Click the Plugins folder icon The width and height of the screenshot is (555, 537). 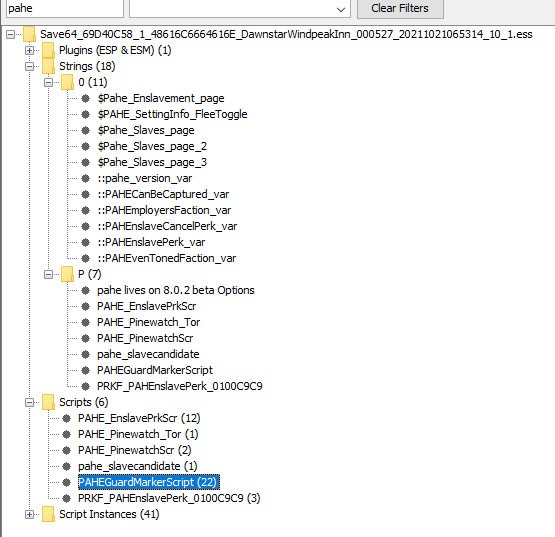[48, 50]
